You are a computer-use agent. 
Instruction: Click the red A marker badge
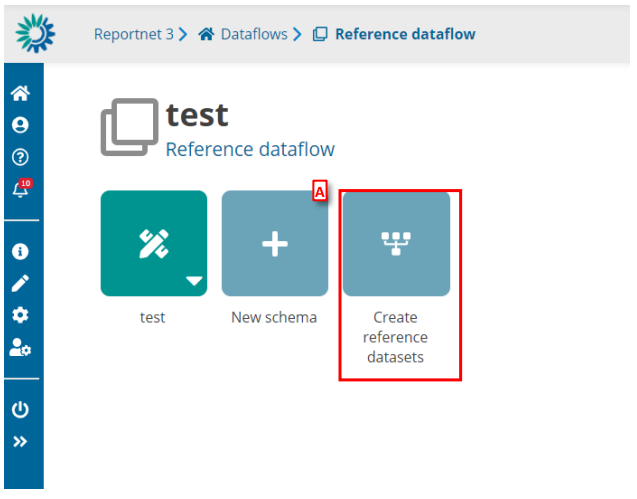click(x=320, y=191)
